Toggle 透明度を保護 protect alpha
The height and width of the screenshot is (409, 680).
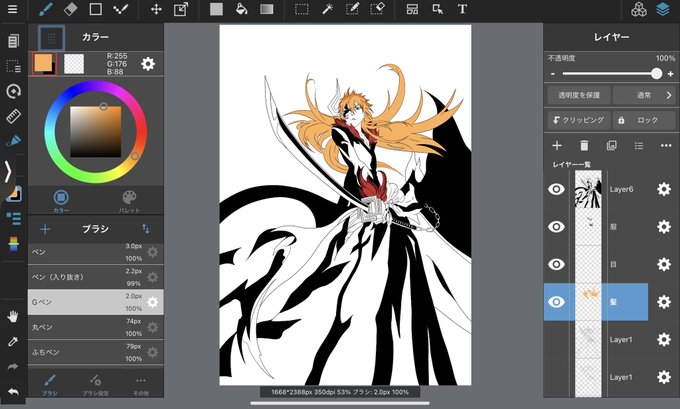click(579, 95)
